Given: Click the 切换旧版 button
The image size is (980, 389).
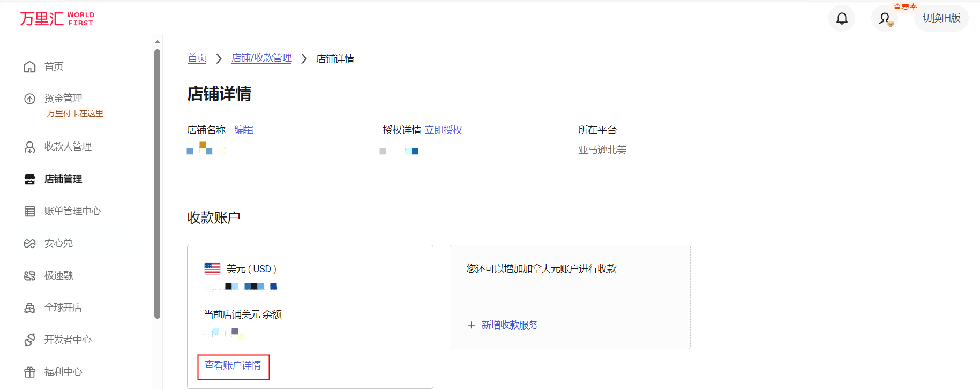Looking at the screenshot, I should pos(941,18).
